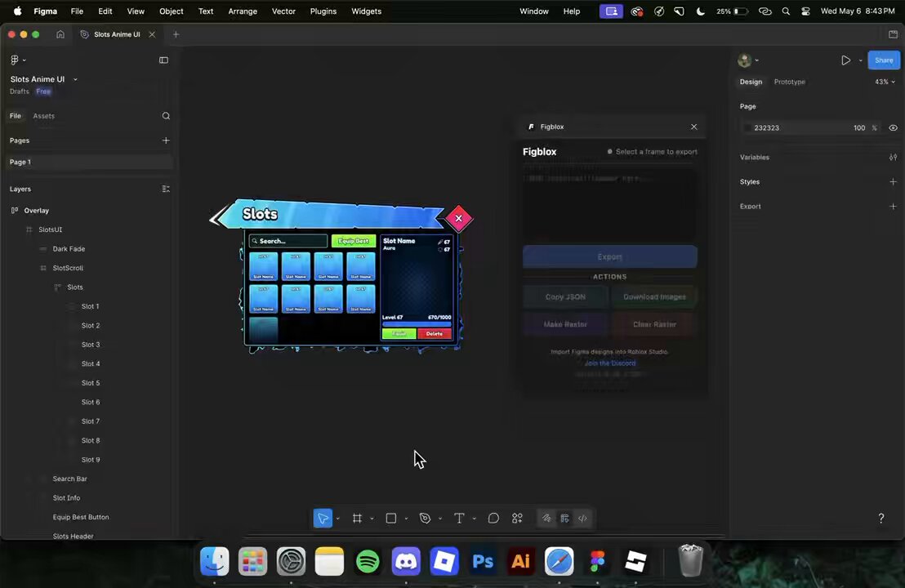The width and height of the screenshot is (905, 588).
Task: Follow the Join the Discord link
Action: click(x=609, y=363)
